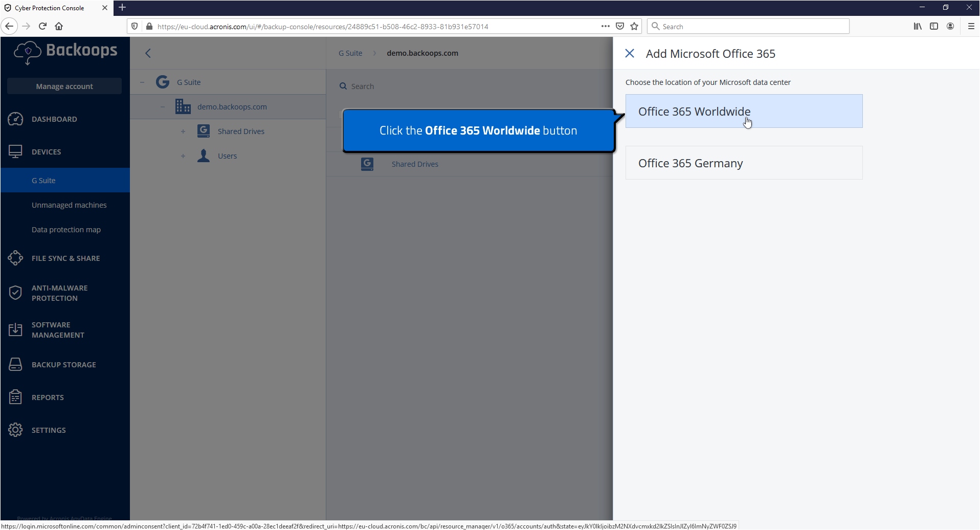Screen dimensions: 980x530
Task: Select Shared Drives in the tree
Action: [x=241, y=131]
